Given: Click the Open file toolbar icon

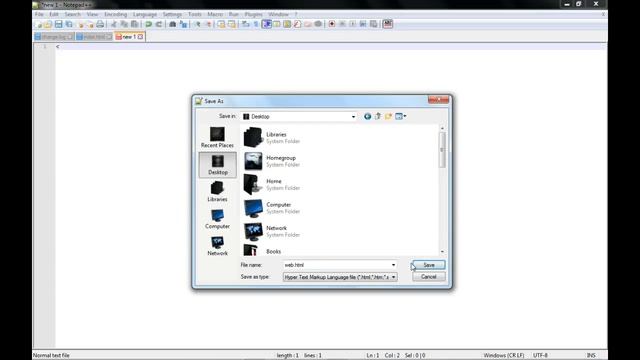Looking at the screenshot, I should (x=48, y=24).
